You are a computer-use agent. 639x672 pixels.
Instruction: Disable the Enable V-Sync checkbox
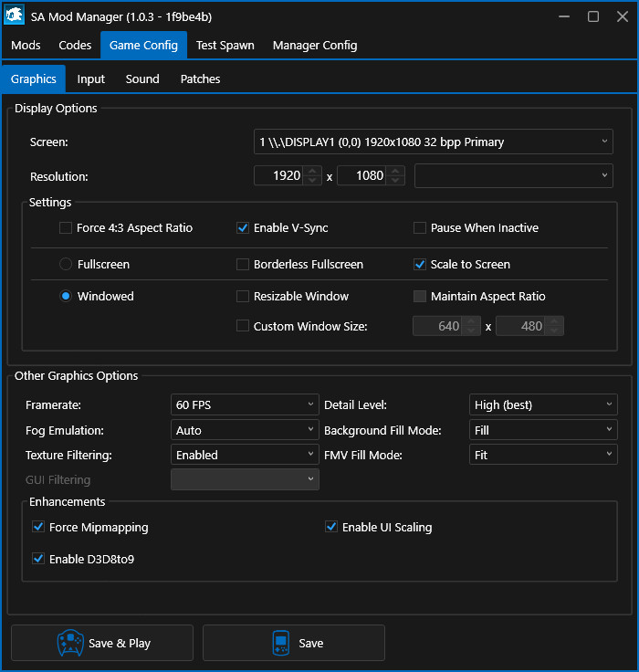point(243,228)
